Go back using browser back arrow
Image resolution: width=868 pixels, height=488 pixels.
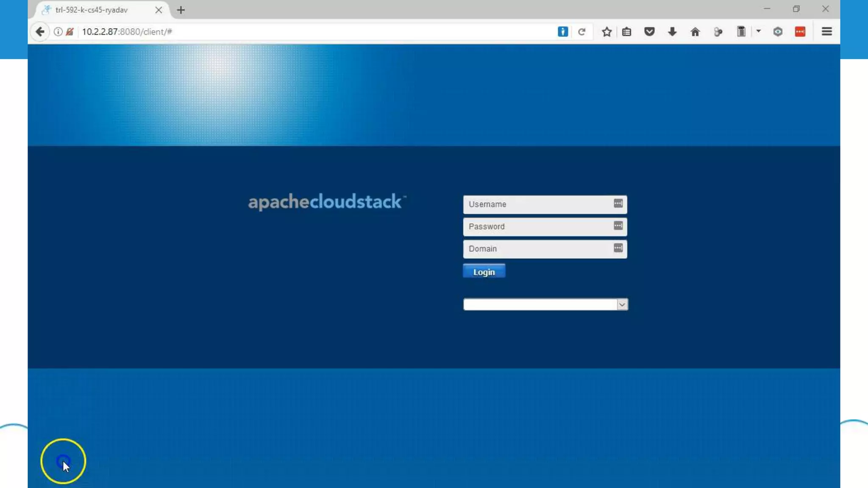coord(40,32)
